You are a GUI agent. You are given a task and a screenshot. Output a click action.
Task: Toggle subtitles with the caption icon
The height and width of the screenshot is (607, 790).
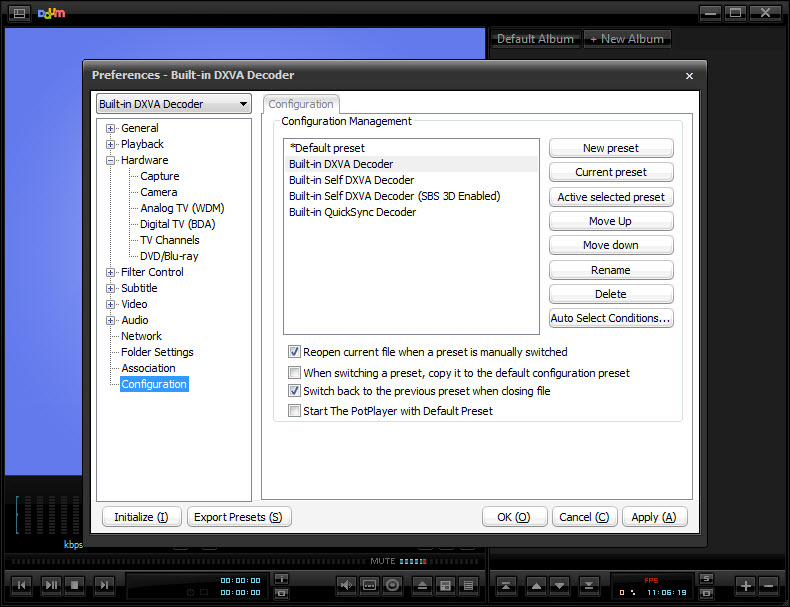pyautogui.click(x=369, y=585)
